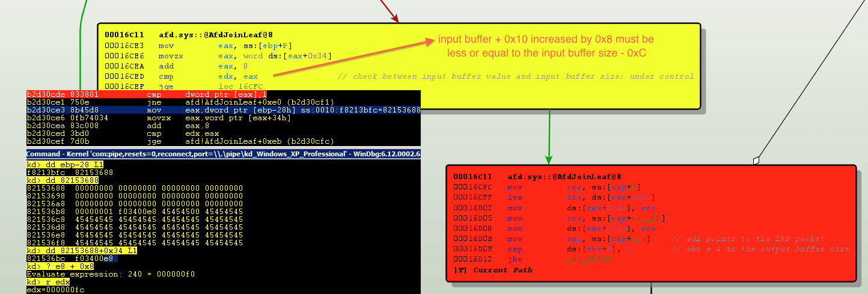Click the |T| Current Path marker icon
868x294 pixels.
460,270
